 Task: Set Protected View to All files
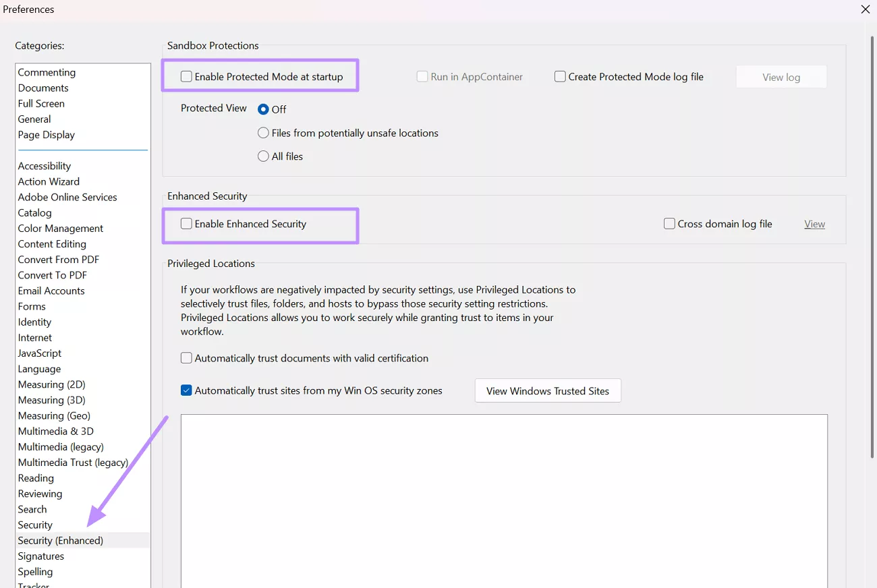coord(263,156)
